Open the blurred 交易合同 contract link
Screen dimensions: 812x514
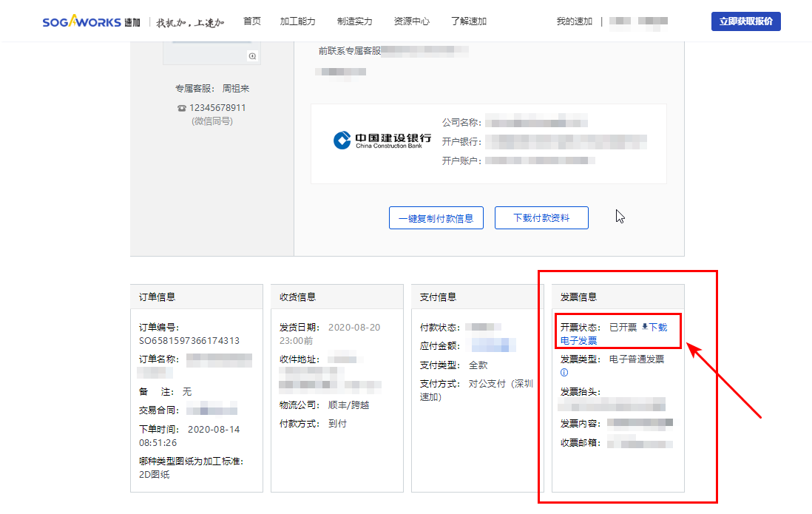point(212,410)
